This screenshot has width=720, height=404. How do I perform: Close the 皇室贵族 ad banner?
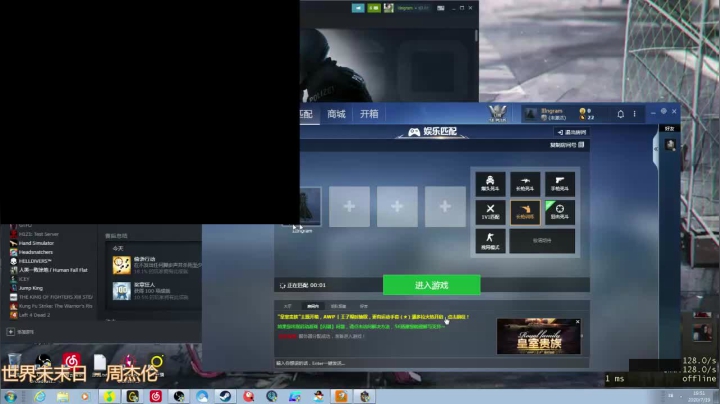point(578,322)
